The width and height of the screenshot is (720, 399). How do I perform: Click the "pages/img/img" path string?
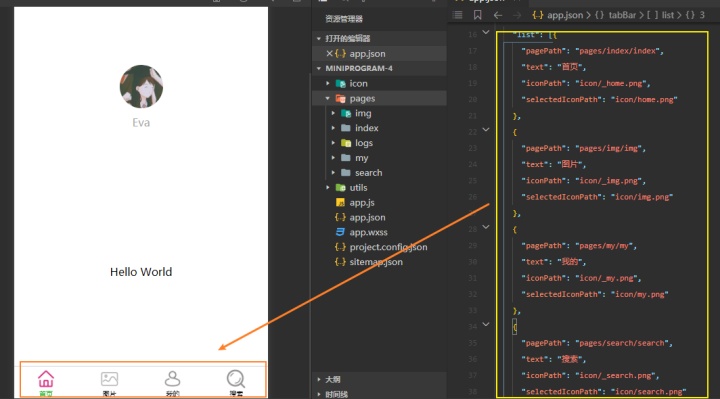608,148
